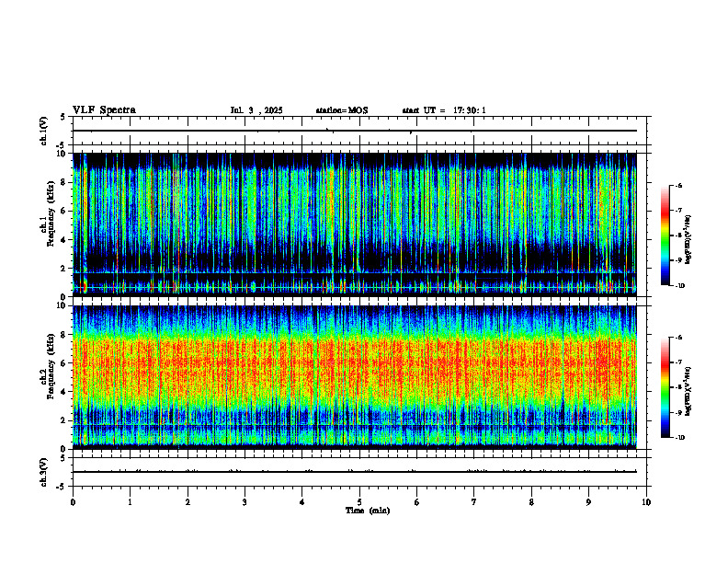This screenshot has height=563, width=728.
Task: Click the "station=MOS" header text
Action: (x=342, y=110)
